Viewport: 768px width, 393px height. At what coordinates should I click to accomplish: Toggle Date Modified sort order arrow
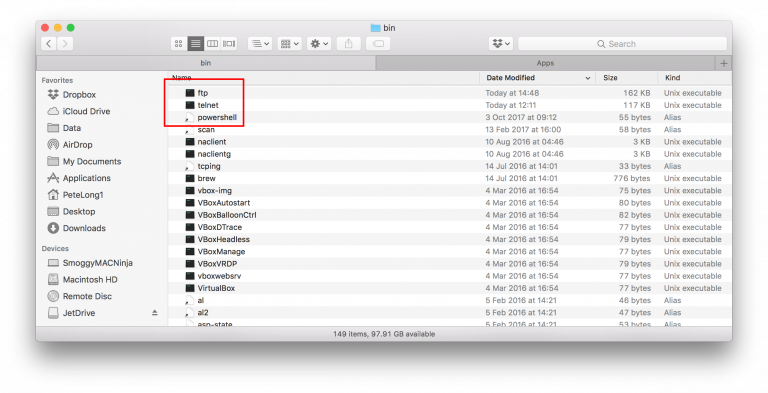pos(587,78)
